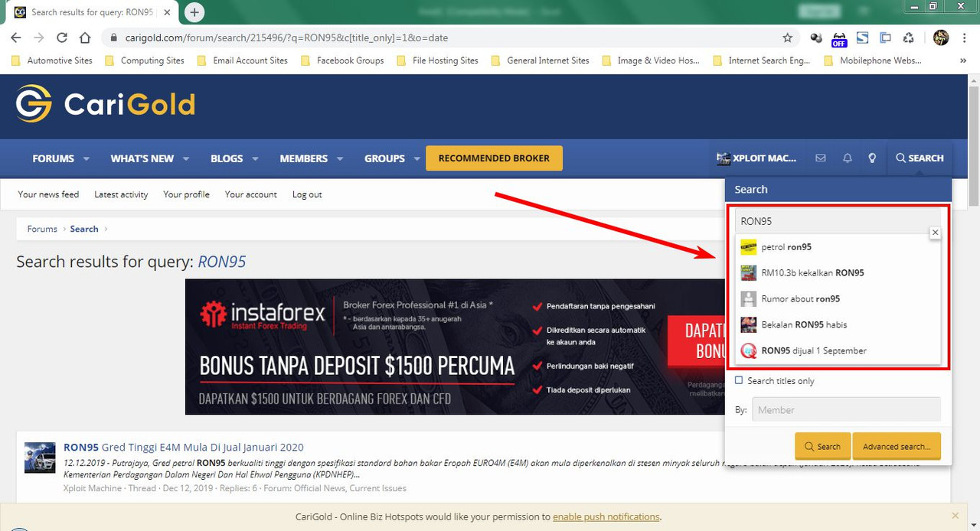980x531 pixels.
Task: Open a new browser tab
Action: point(194,12)
